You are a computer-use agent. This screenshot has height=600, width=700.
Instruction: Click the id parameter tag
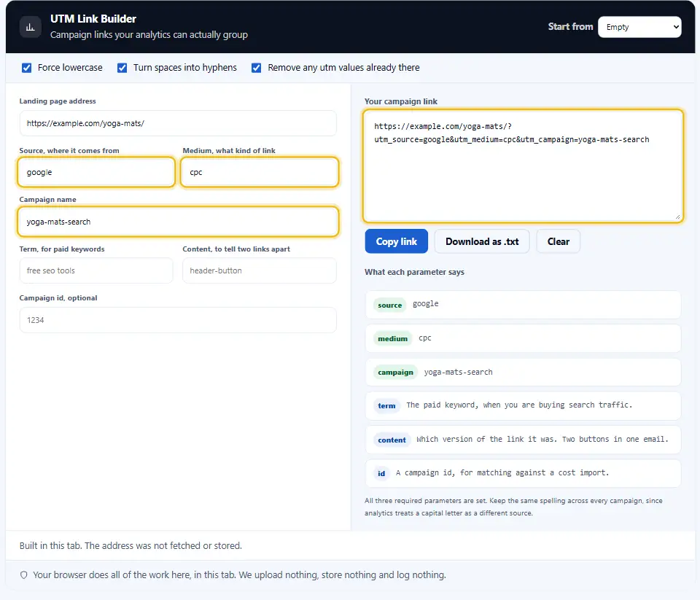point(381,474)
